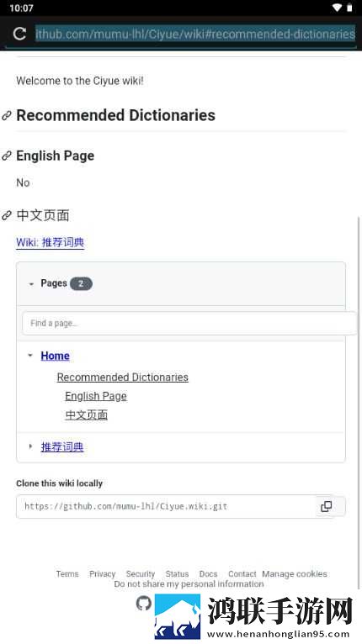The width and height of the screenshot is (362, 644).
Task: Click Manage cookies in footer
Action: coord(295,573)
